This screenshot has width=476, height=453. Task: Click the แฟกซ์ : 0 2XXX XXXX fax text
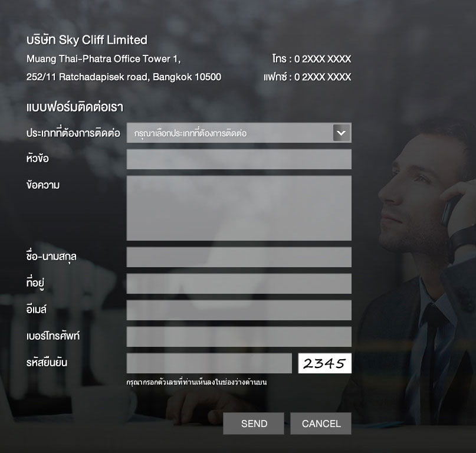[307, 77]
